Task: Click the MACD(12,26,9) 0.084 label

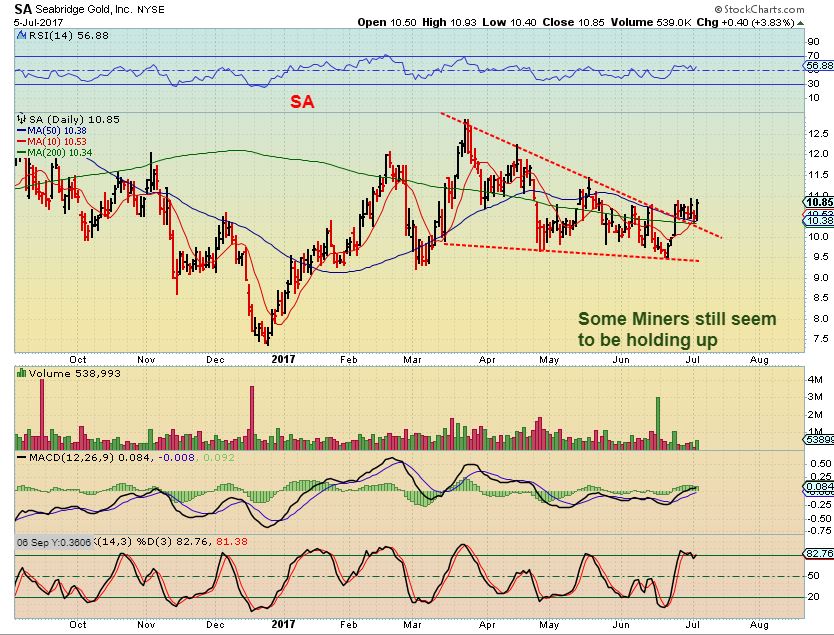Action: (x=90, y=457)
